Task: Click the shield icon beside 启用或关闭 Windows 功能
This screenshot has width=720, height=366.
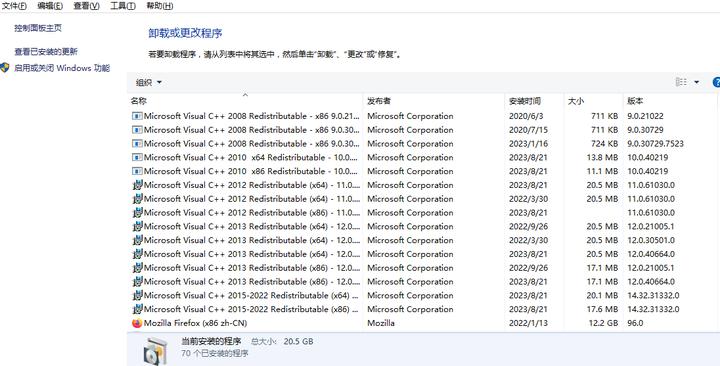Action: coord(5,68)
